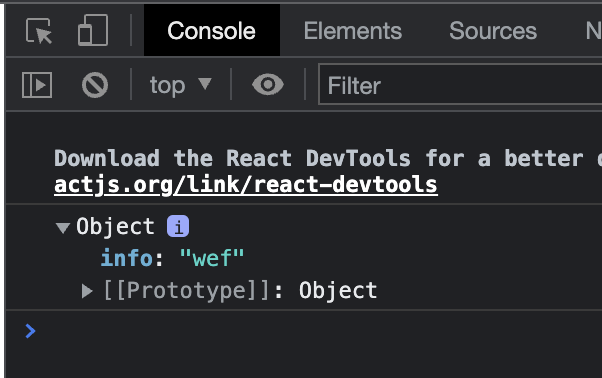602x378 pixels.
Task: Switch to the Console tab
Action: (212, 30)
